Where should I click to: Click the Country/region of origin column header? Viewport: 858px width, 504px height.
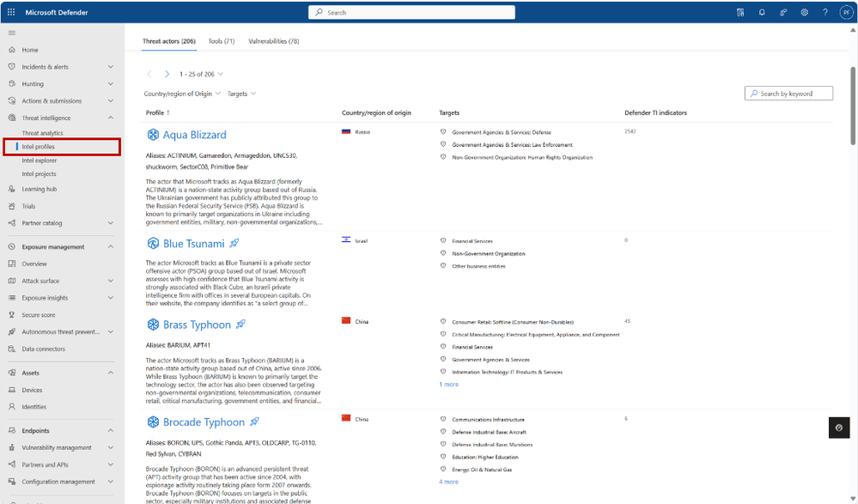[376, 112]
